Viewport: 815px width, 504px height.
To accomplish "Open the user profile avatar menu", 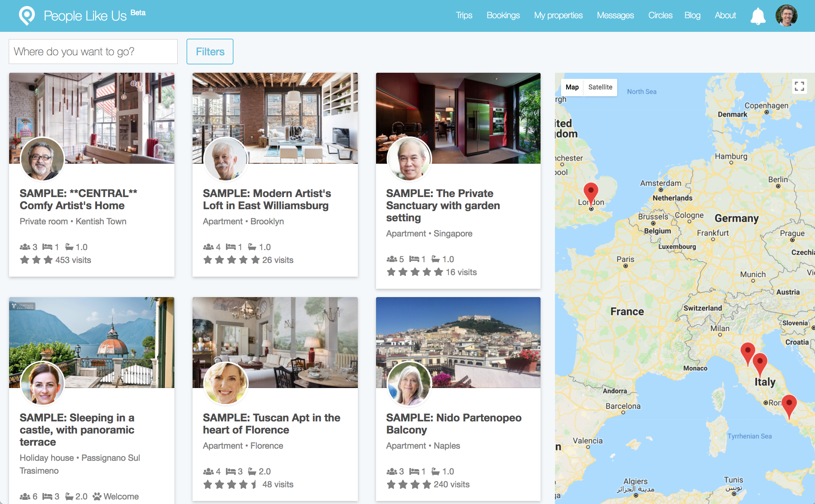I will (x=786, y=16).
